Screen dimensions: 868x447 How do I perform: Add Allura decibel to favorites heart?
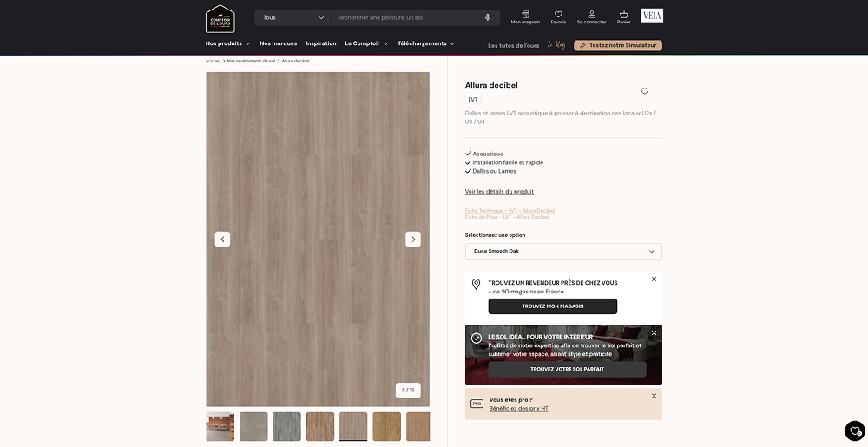coord(644,91)
